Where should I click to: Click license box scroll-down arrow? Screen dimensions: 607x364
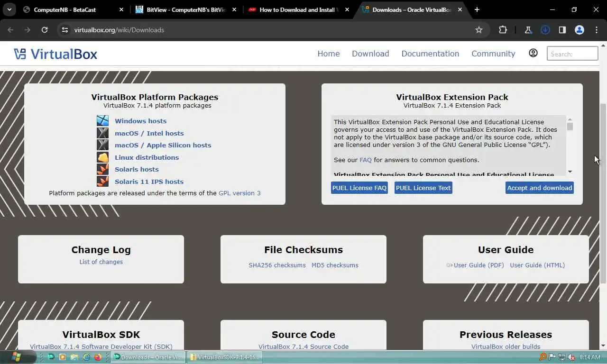tap(570, 172)
